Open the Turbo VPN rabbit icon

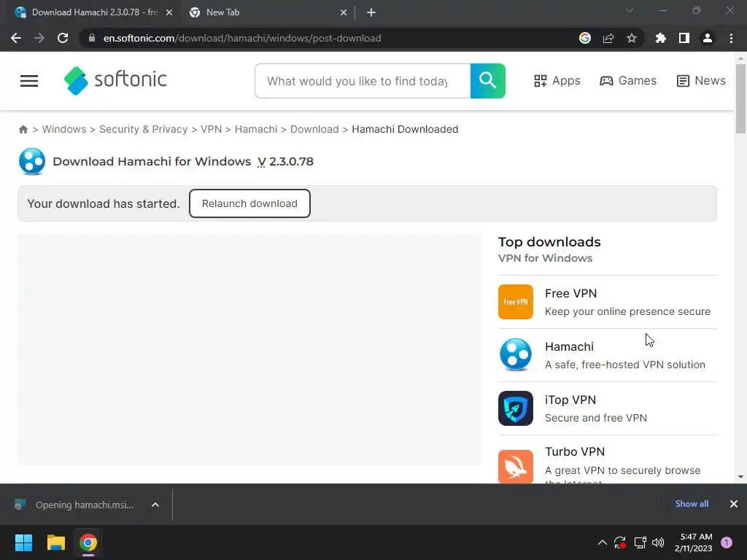point(516,466)
